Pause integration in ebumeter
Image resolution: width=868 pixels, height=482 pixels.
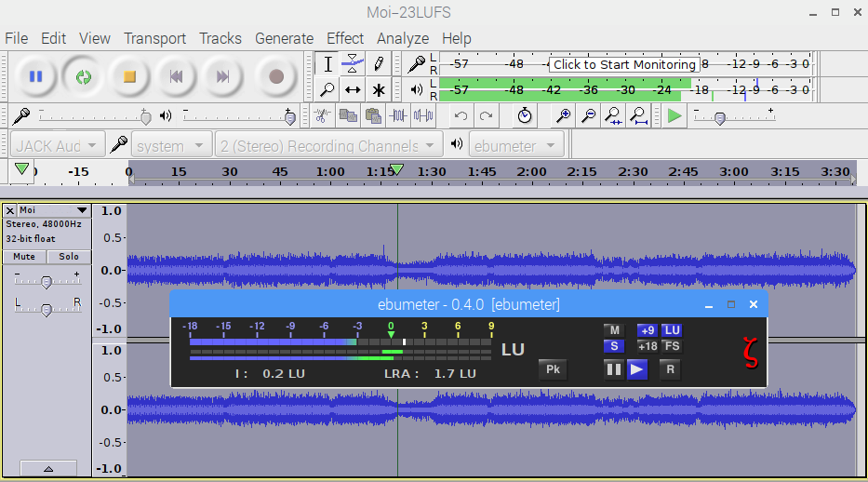point(614,369)
